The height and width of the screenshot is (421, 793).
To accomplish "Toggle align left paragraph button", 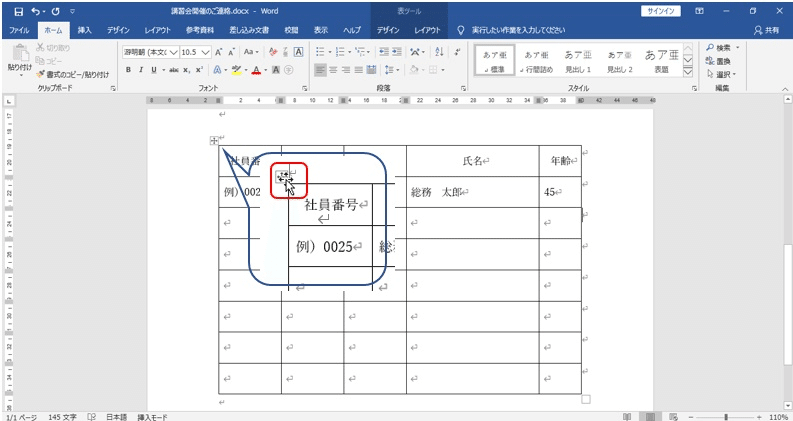I will pos(320,70).
